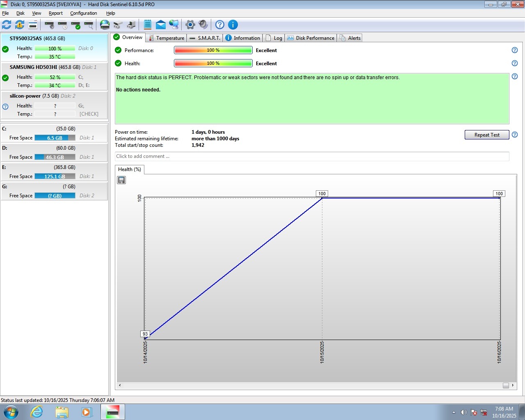Open the Report menu
The width and height of the screenshot is (525, 420).
55,13
